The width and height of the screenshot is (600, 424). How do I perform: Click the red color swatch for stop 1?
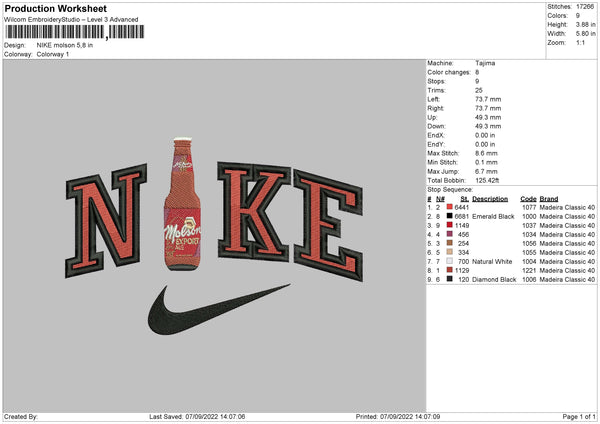[450, 207]
